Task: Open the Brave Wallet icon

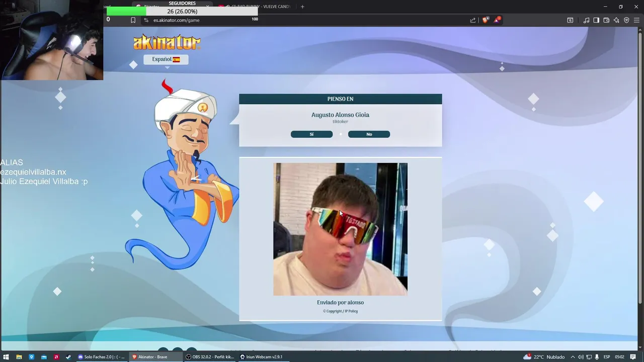Action: tap(606, 20)
